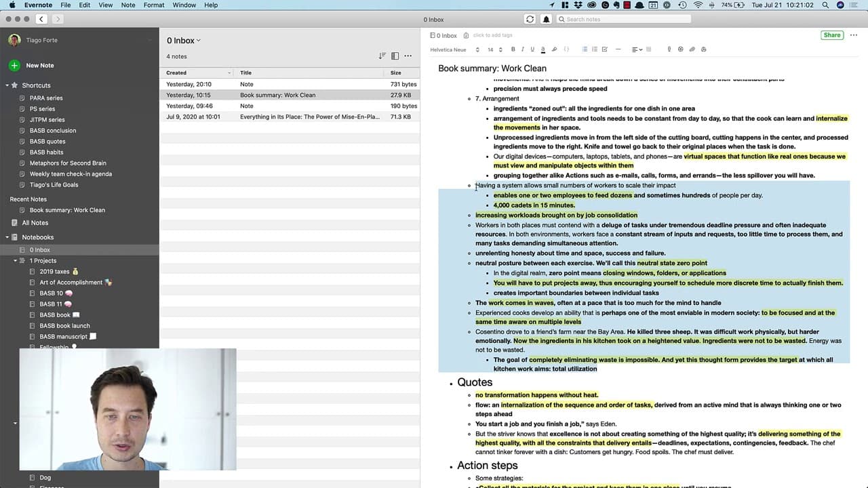
Task: Click 'click to add tags' field
Action: click(492, 35)
